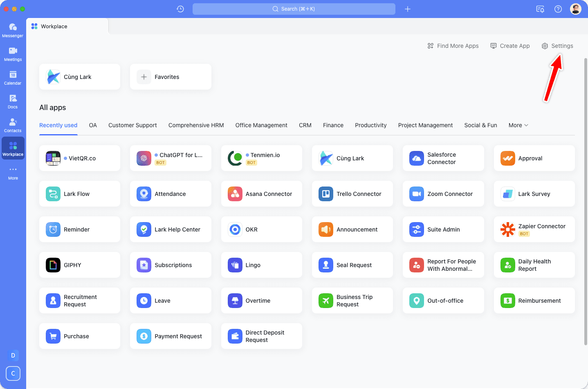Click the history clock icon
The height and width of the screenshot is (389, 588).
point(180,9)
